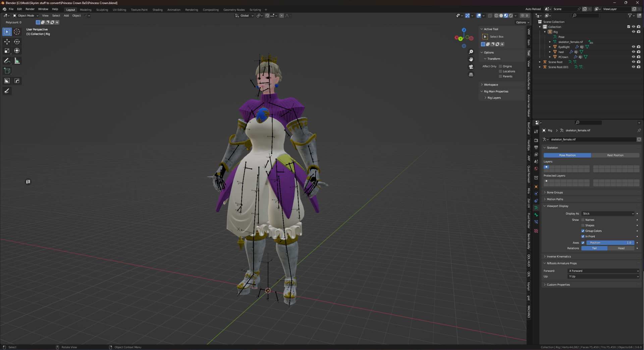
Task: Enable the Names show checkbox
Action: click(583, 220)
